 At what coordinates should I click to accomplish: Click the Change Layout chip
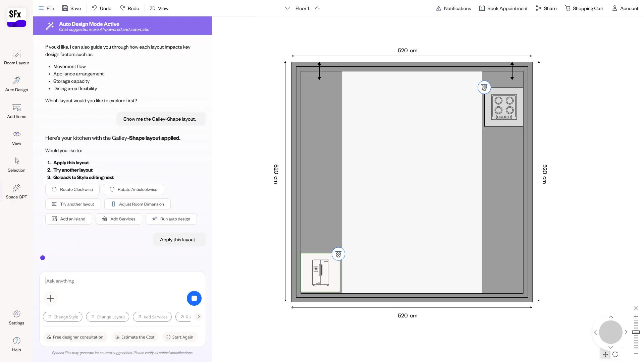coord(108,317)
